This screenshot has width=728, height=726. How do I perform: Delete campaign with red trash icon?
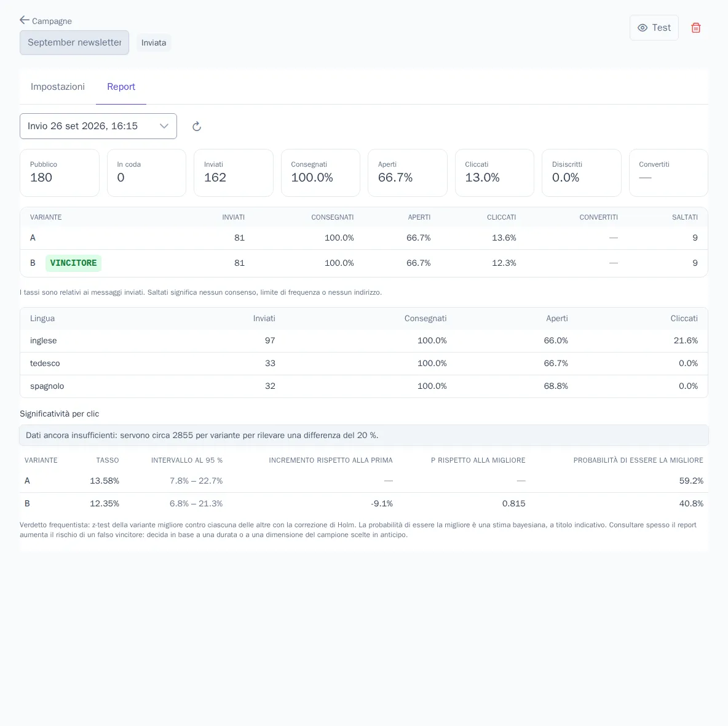tap(695, 28)
